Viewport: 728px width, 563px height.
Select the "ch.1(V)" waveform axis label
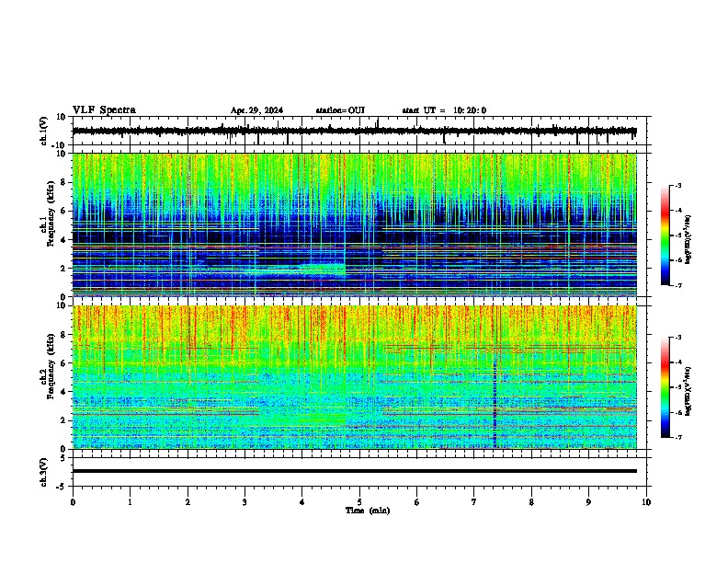pyautogui.click(x=44, y=131)
